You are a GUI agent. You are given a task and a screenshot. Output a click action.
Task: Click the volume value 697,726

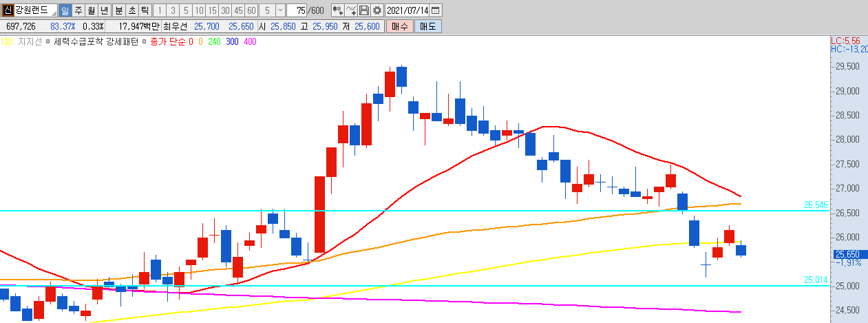(x=21, y=26)
